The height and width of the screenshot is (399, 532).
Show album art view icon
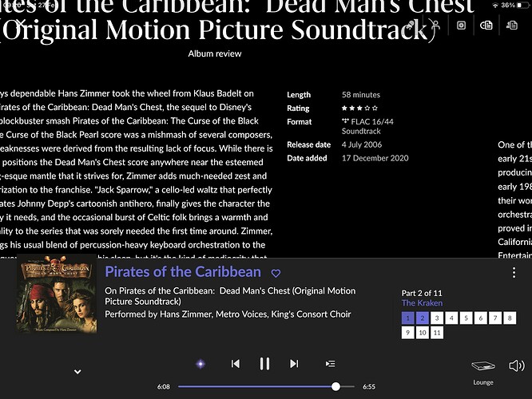pyautogui.click(x=461, y=26)
